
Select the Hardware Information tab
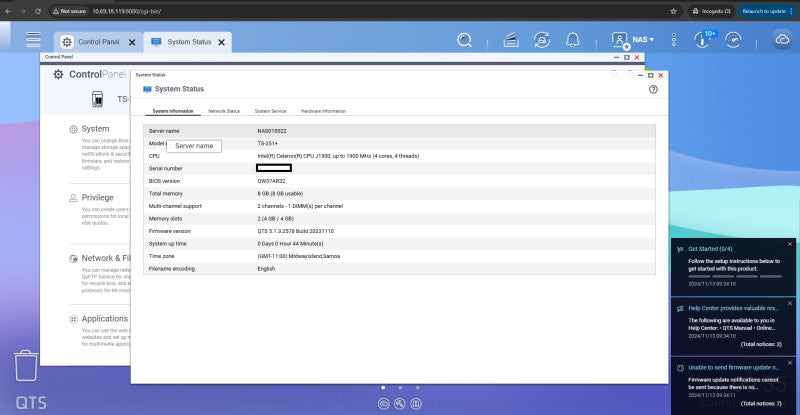coord(323,111)
